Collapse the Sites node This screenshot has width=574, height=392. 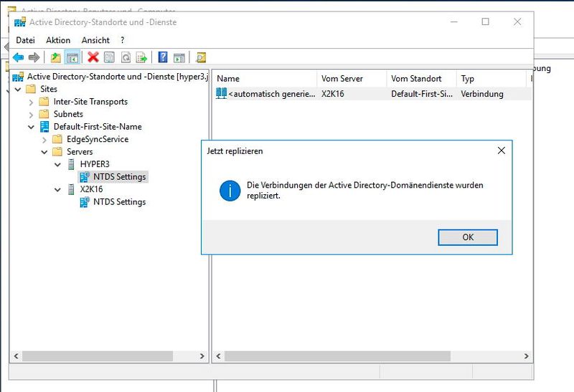[x=17, y=90]
